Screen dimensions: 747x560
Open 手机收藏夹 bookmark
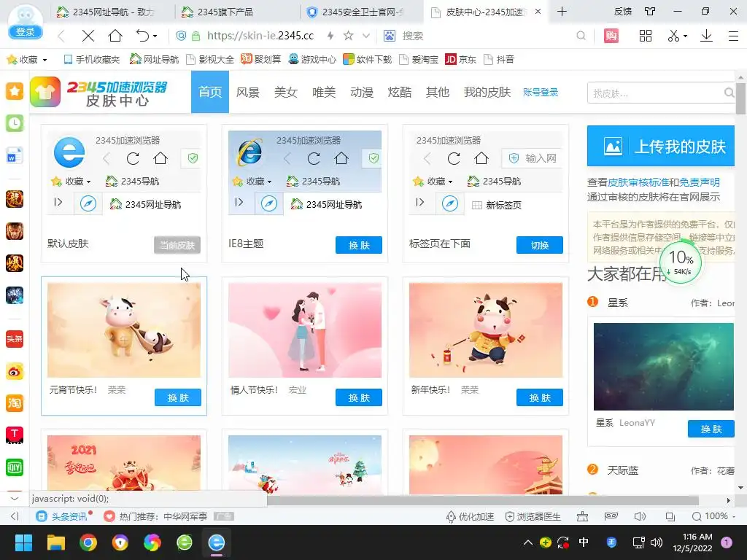coord(91,60)
